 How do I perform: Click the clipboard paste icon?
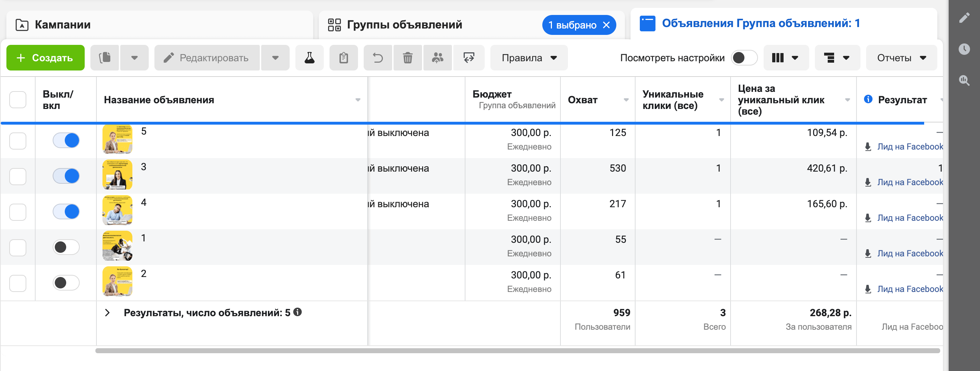pyautogui.click(x=343, y=58)
